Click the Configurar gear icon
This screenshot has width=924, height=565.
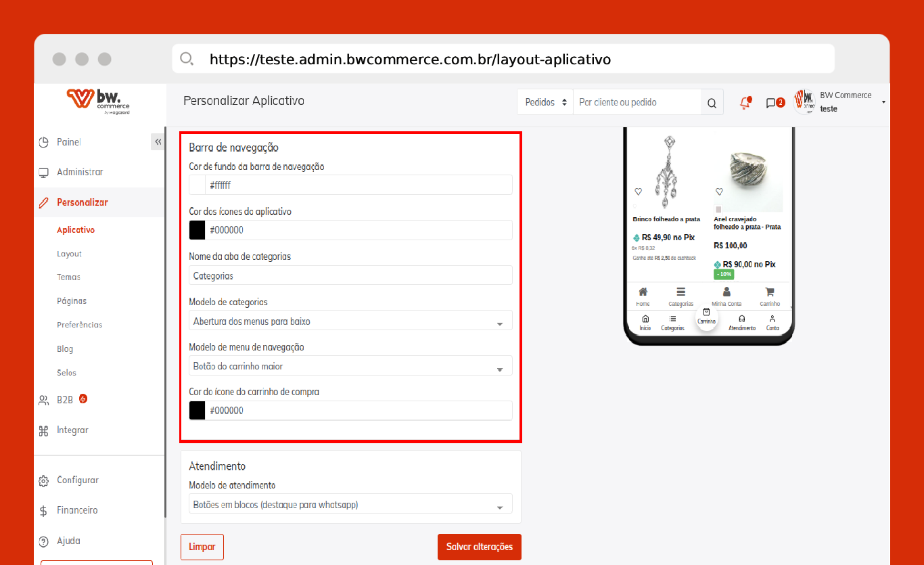(44, 480)
